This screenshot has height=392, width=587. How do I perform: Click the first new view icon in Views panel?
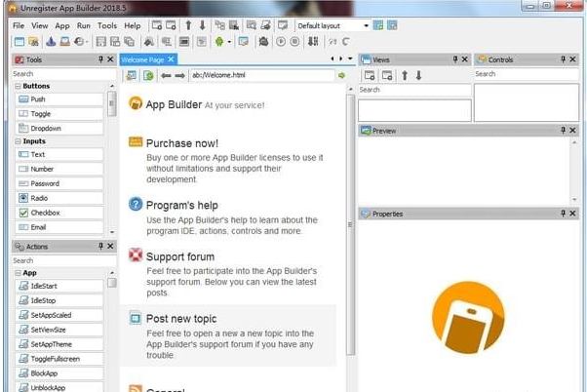pos(370,76)
